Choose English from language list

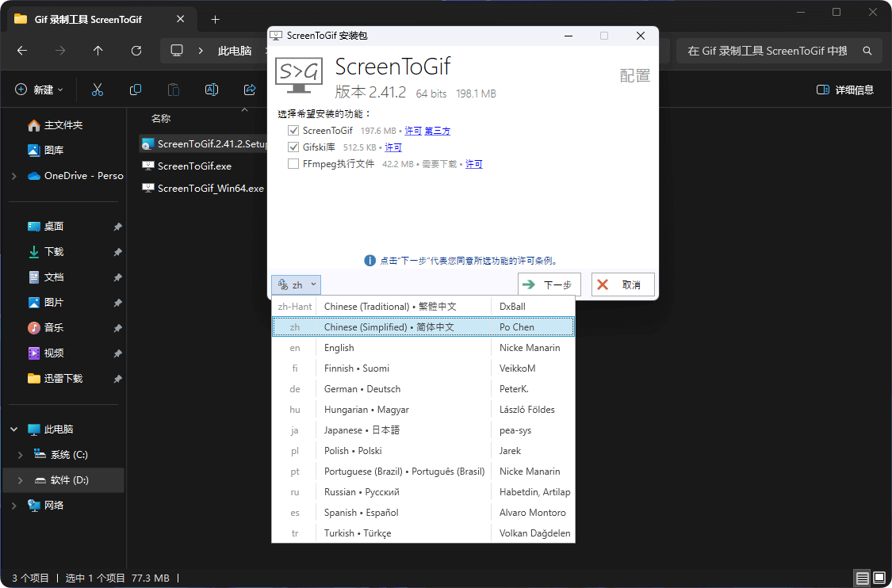coord(423,347)
